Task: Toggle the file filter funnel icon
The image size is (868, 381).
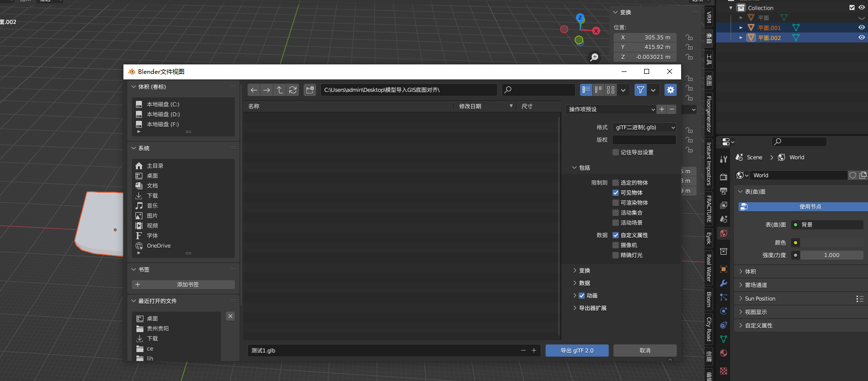Action: 640,90
